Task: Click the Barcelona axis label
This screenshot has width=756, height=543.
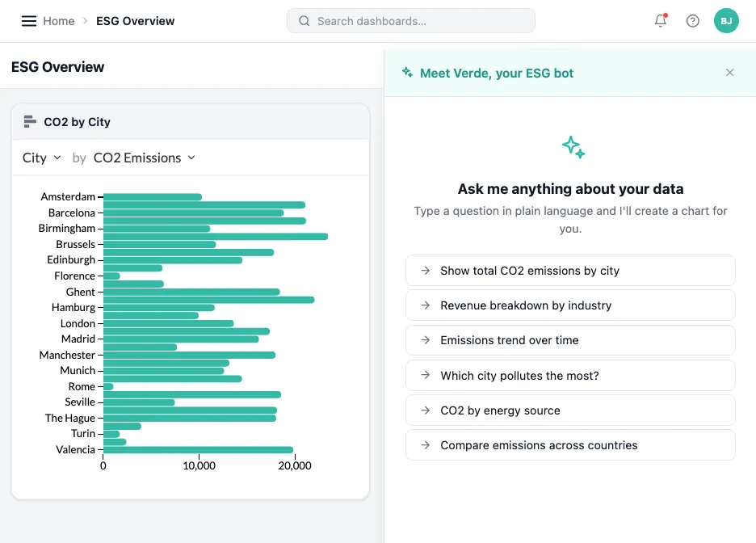Action: coord(71,213)
